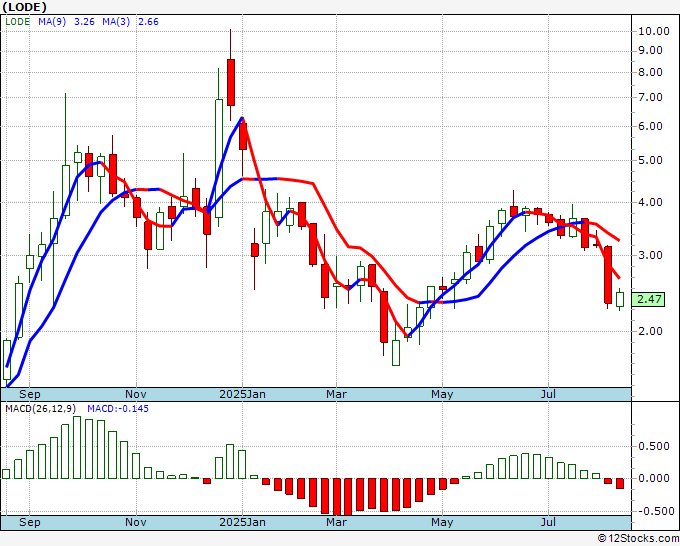Click the tall red candle peaking near 10.00
Viewport: 680px width, 546px height.
tap(231, 82)
